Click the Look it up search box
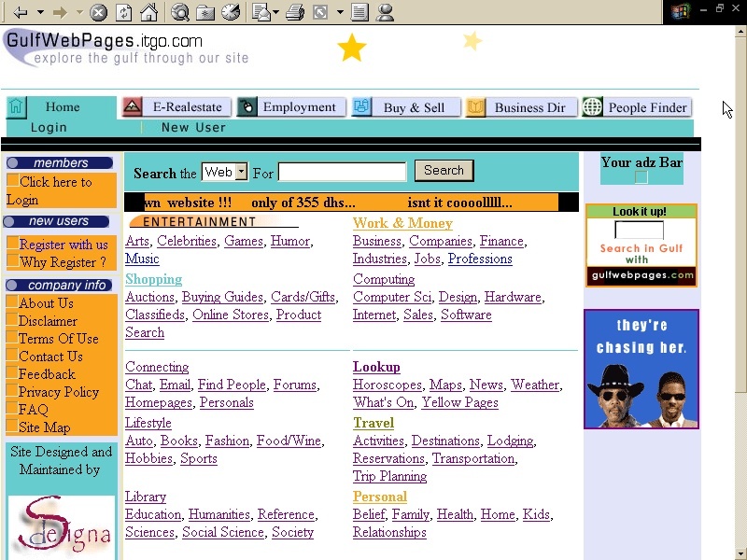Screen dimensions: 747x560 [x=639, y=230]
